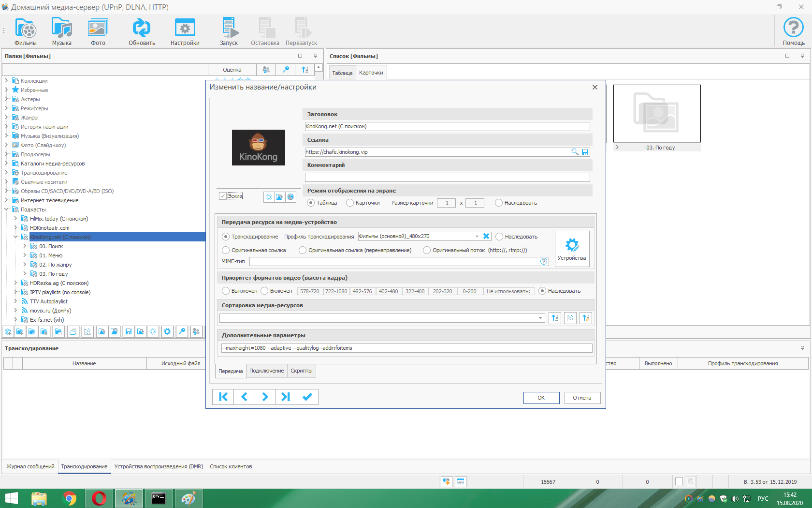Click the Комментарий input field

[x=447, y=177]
